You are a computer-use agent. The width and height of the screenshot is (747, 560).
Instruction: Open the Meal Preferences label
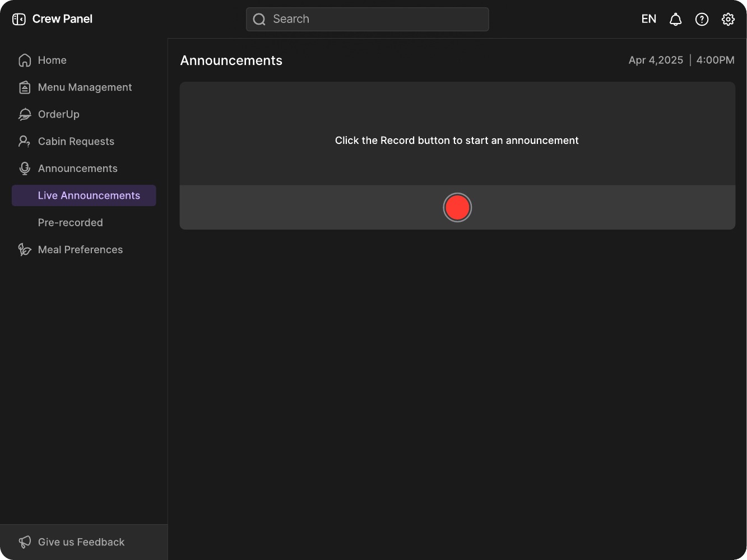(81, 250)
